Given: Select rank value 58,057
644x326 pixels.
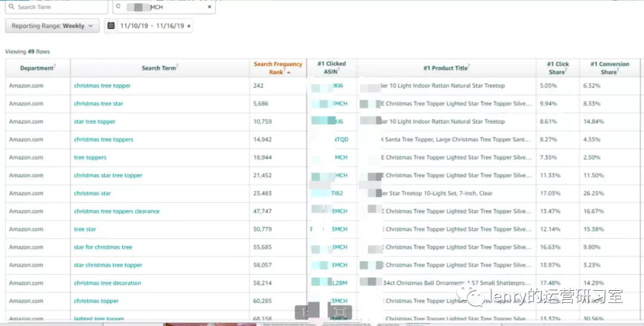Looking at the screenshot, I should [262, 265].
